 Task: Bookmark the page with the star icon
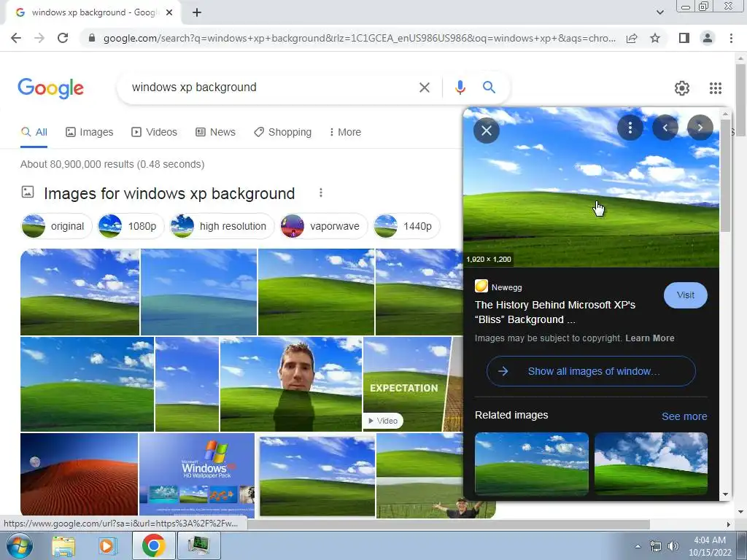point(655,38)
